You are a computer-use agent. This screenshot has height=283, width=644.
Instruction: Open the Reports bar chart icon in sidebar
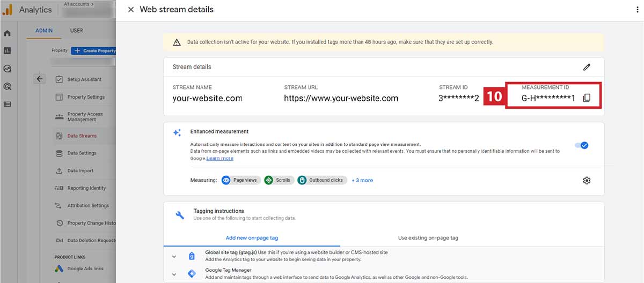point(7,51)
